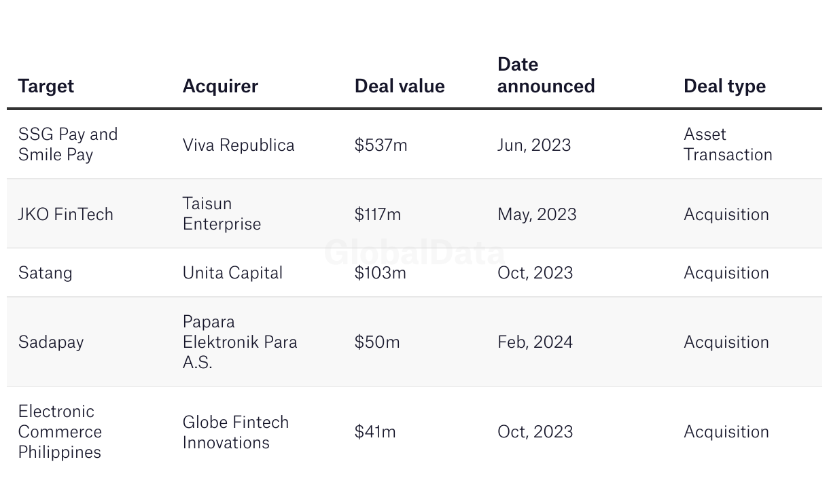Select the Sadapay target cell
The height and width of the screenshot is (504, 829).
coord(51,342)
